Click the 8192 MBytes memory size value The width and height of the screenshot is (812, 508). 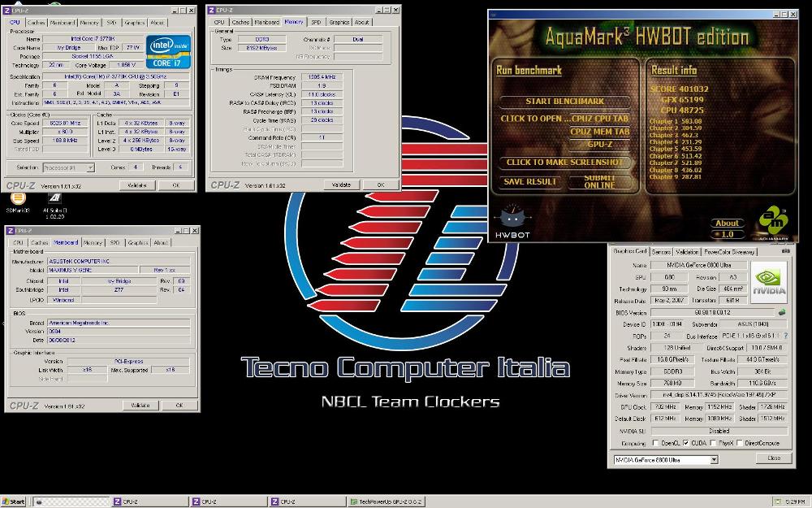point(262,48)
